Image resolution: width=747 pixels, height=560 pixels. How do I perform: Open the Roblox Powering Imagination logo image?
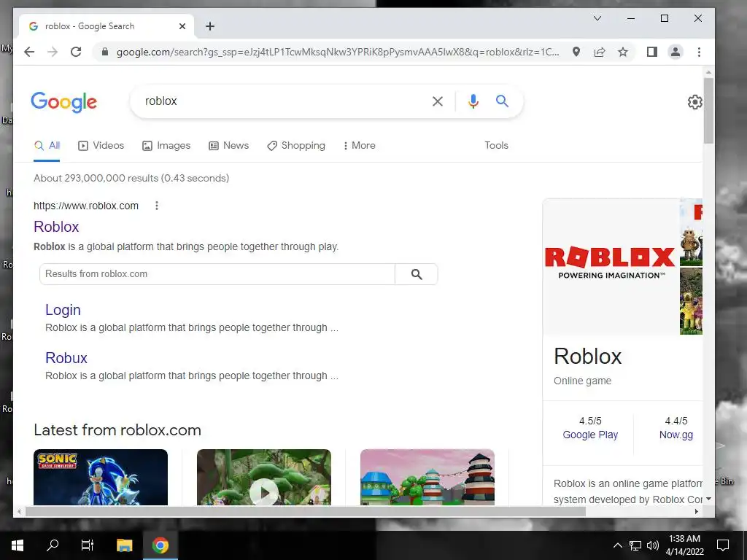[611, 267]
